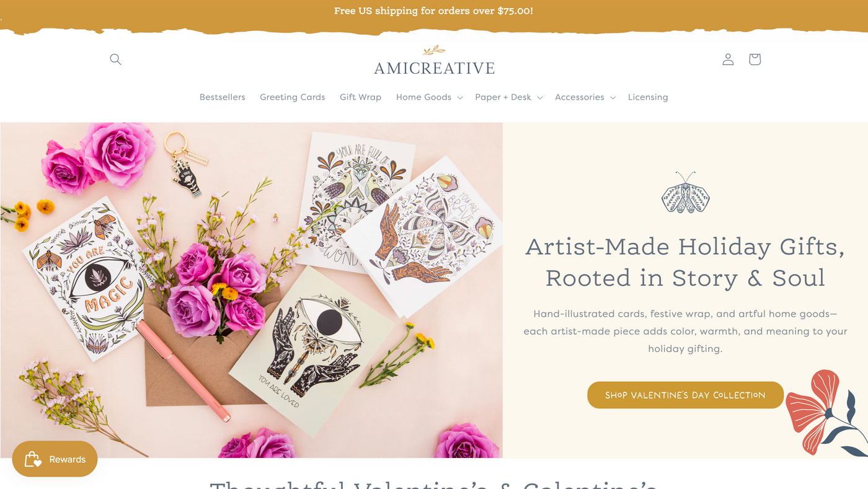Click the free shipping announcement banner
Image resolution: width=868 pixels, height=489 pixels.
(434, 11)
